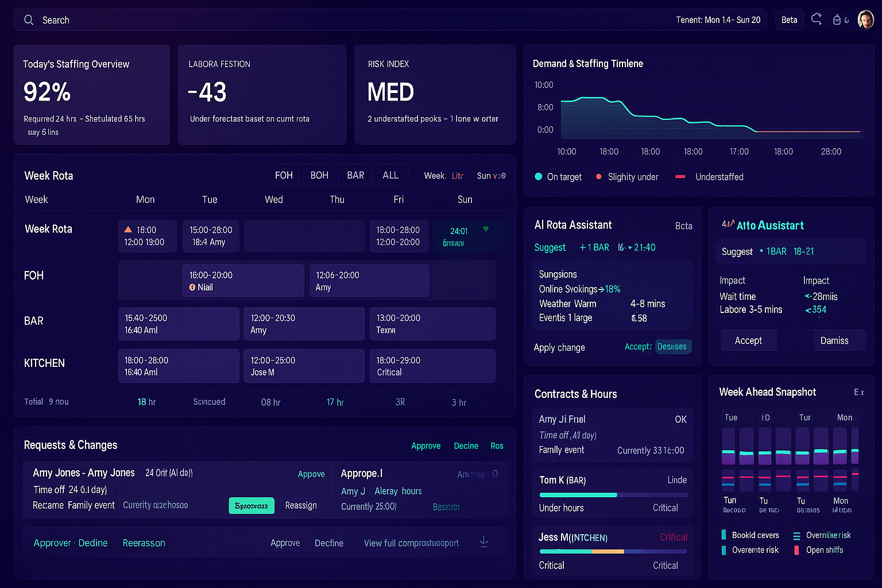Open the user profile avatar
This screenshot has width=882, height=588.
click(865, 20)
